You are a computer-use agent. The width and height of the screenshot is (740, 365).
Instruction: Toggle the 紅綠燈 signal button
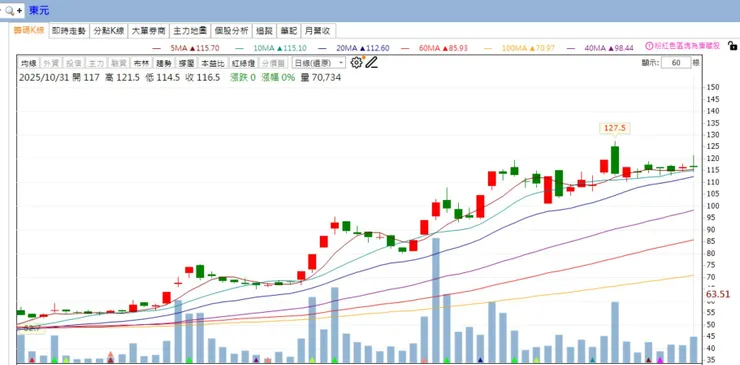243,63
